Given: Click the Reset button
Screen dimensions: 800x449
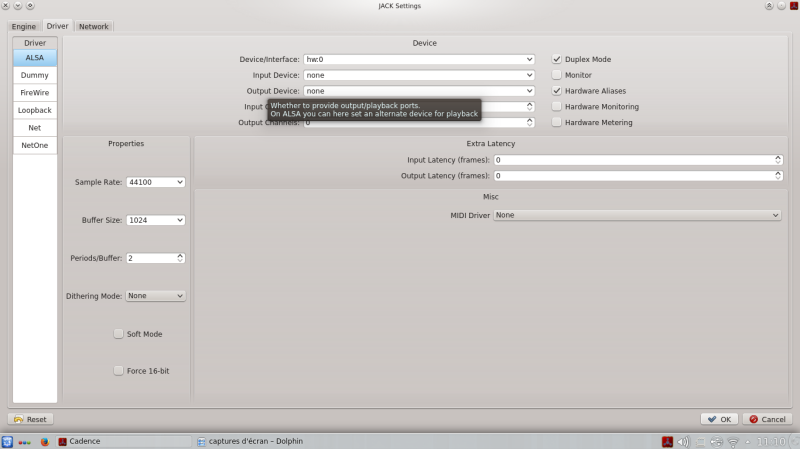Looking at the screenshot, I should (30, 419).
